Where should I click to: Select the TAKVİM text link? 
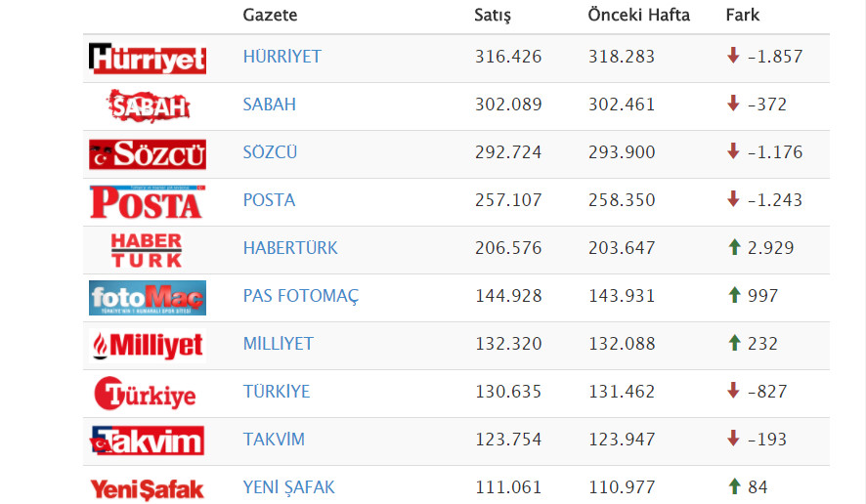274,440
